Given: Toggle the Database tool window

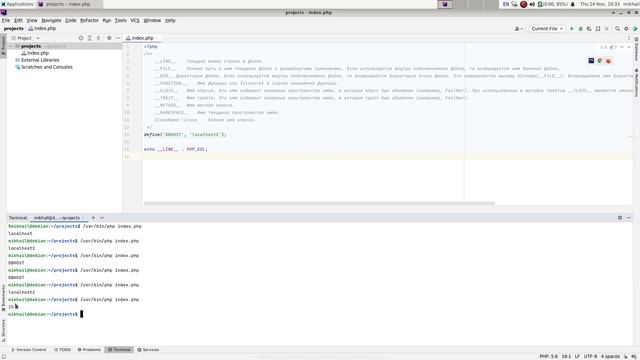Looking at the screenshot, I should 636,49.
